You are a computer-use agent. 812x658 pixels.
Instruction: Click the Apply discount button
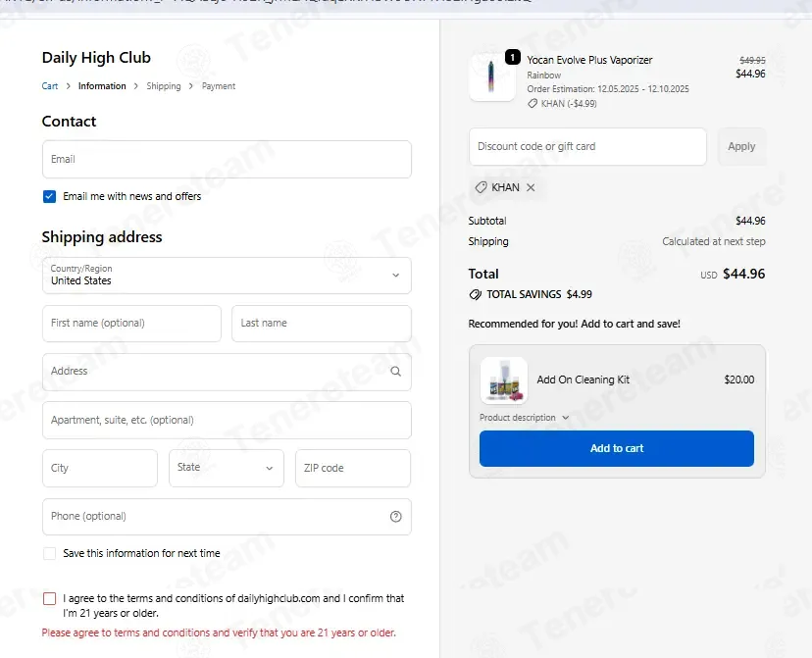click(741, 146)
